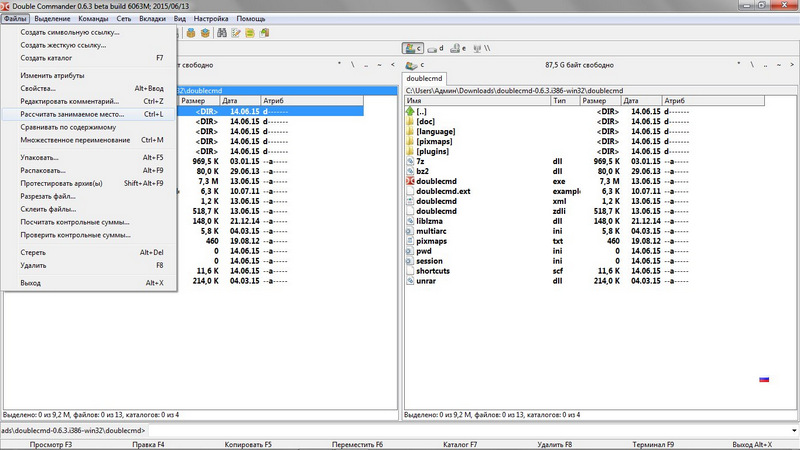Click the Правка F4 button
Viewport: 800px width, 450px height.
click(x=148, y=444)
